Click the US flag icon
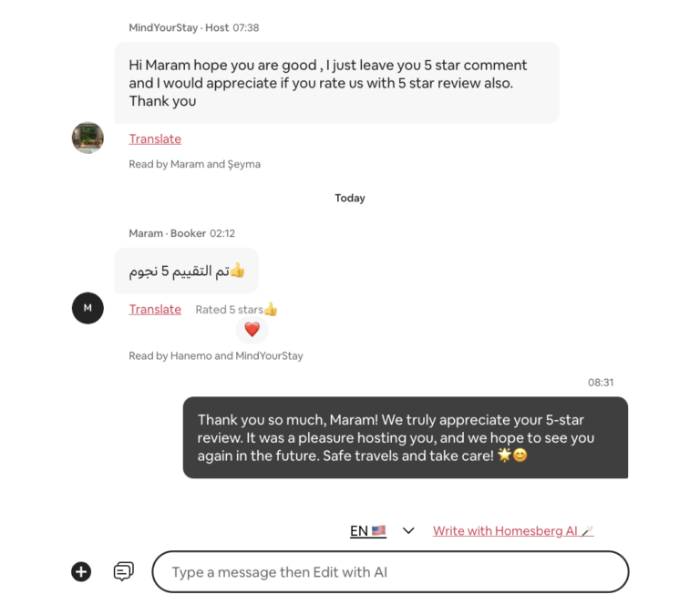700x615 pixels. pyautogui.click(x=378, y=530)
